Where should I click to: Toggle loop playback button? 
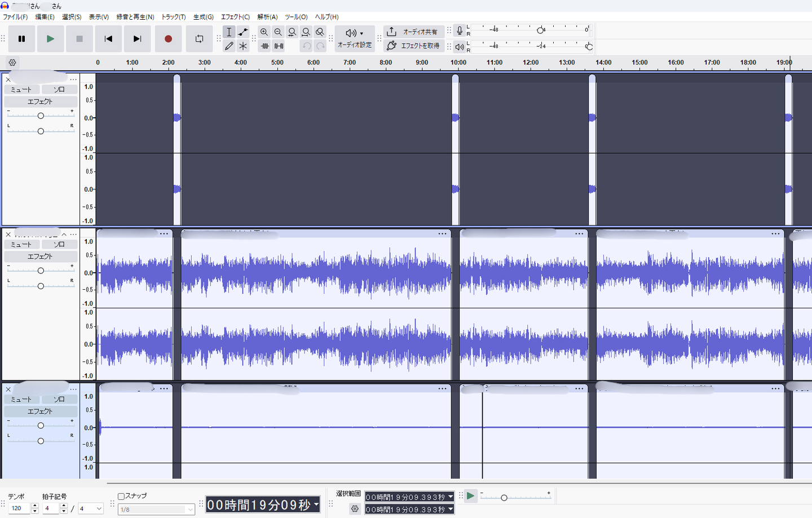199,39
